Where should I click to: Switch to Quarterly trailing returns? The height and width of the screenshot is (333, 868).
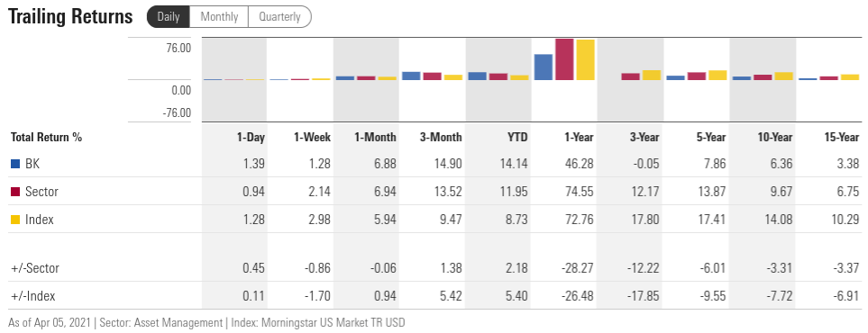tap(279, 16)
